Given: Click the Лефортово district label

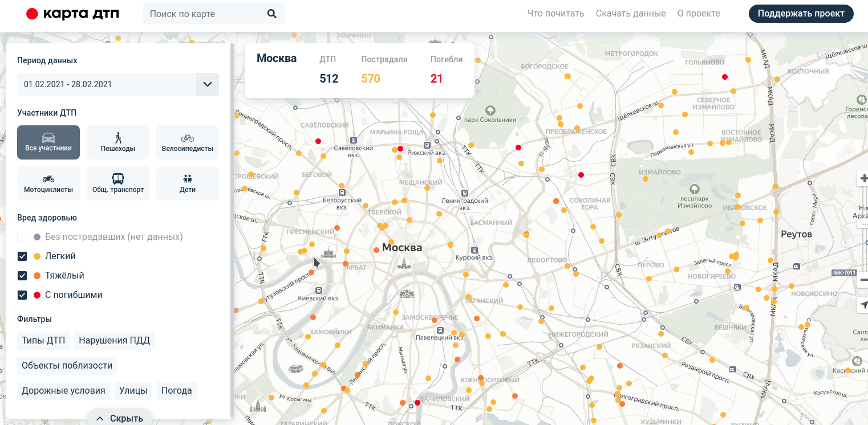Looking at the screenshot, I should [546, 260].
